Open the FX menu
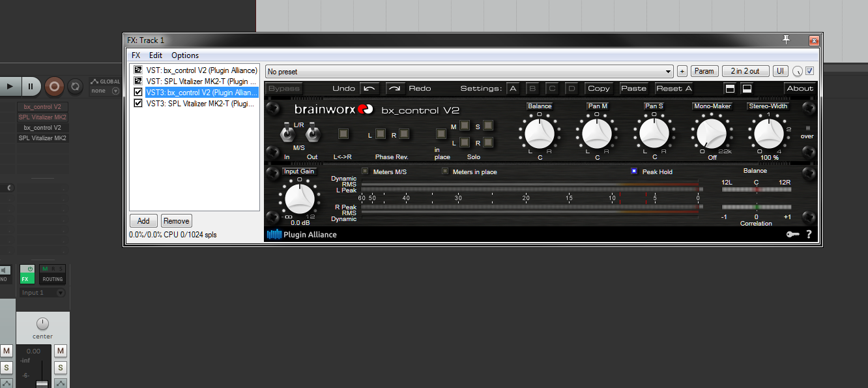The height and width of the screenshot is (388, 868). 136,55
